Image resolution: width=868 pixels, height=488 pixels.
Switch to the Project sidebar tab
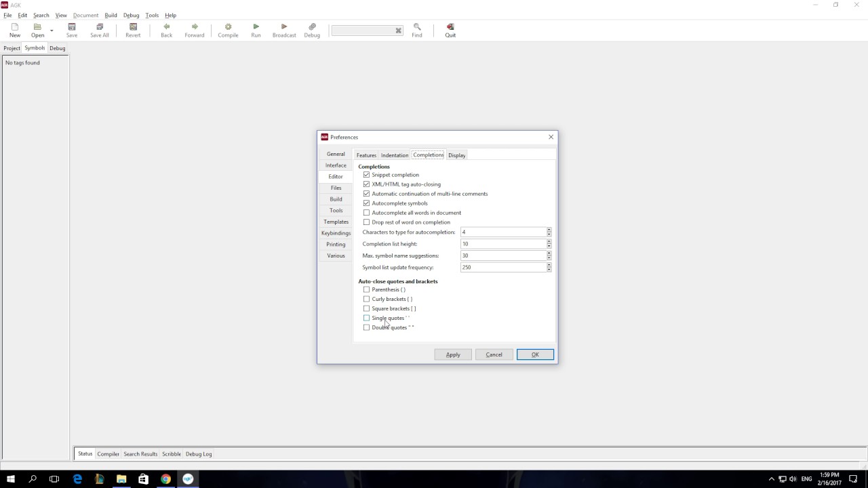pyautogui.click(x=12, y=48)
